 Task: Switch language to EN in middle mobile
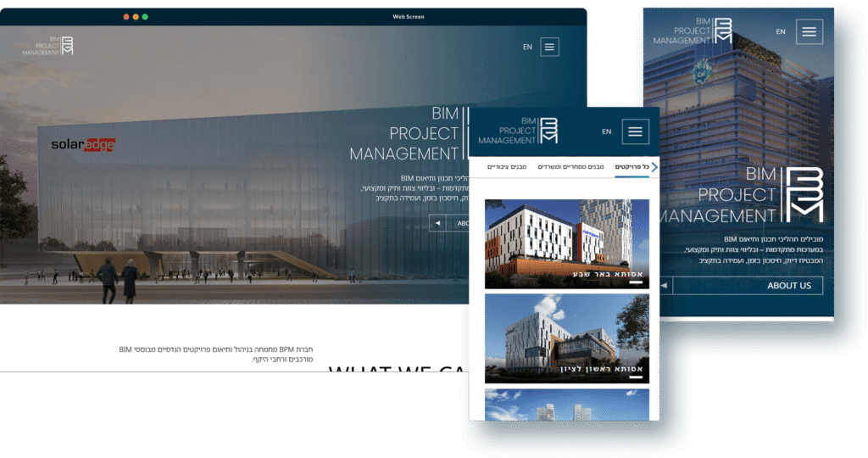[606, 131]
